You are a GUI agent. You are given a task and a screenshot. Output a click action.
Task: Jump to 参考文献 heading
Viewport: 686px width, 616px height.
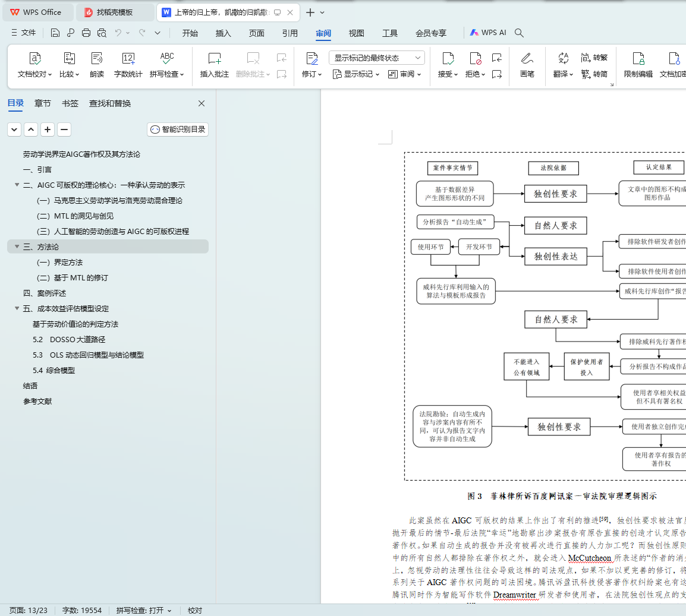coord(37,401)
